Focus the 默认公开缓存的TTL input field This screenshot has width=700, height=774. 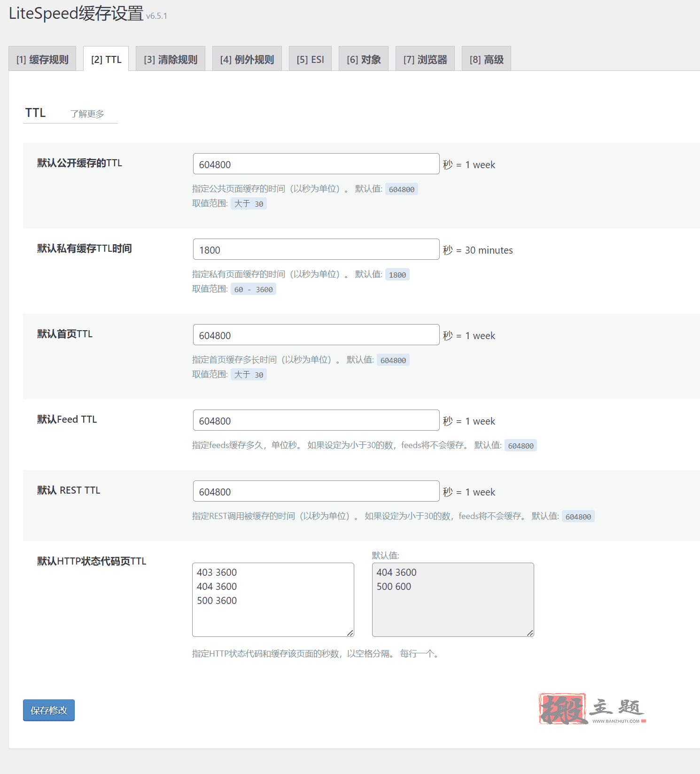click(316, 164)
